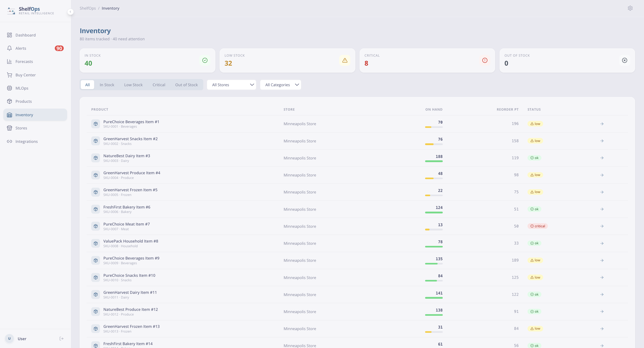Open the All Stores dropdown
644x348 pixels.
231,85
